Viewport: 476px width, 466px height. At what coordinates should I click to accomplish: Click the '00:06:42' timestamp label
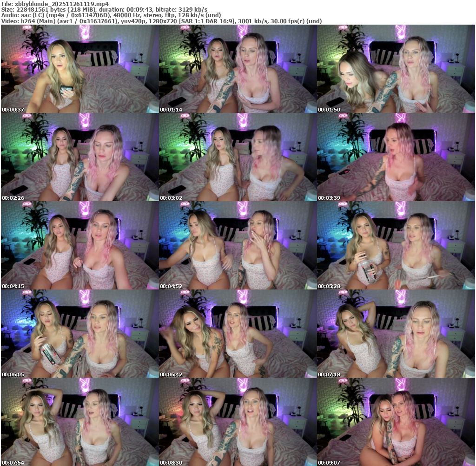(x=171, y=374)
